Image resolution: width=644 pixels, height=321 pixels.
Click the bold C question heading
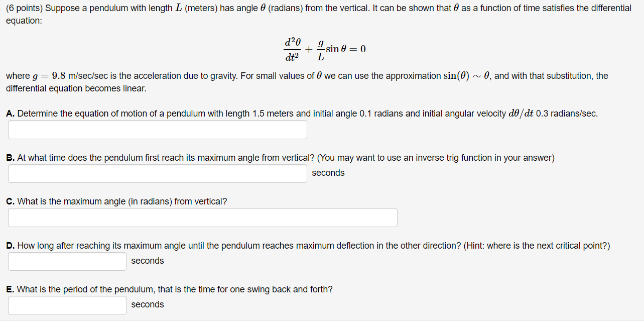pyautogui.click(x=9, y=201)
